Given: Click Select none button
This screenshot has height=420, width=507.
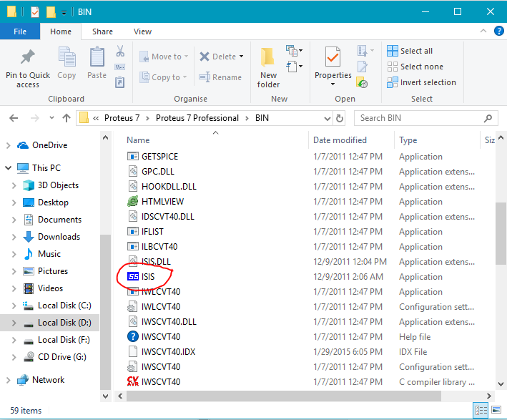Looking at the screenshot, I should click(x=415, y=67).
